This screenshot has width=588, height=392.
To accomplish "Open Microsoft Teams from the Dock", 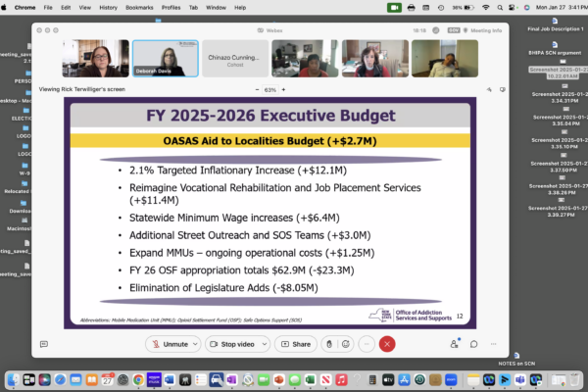I will pyautogui.click(x=520, y=380).
